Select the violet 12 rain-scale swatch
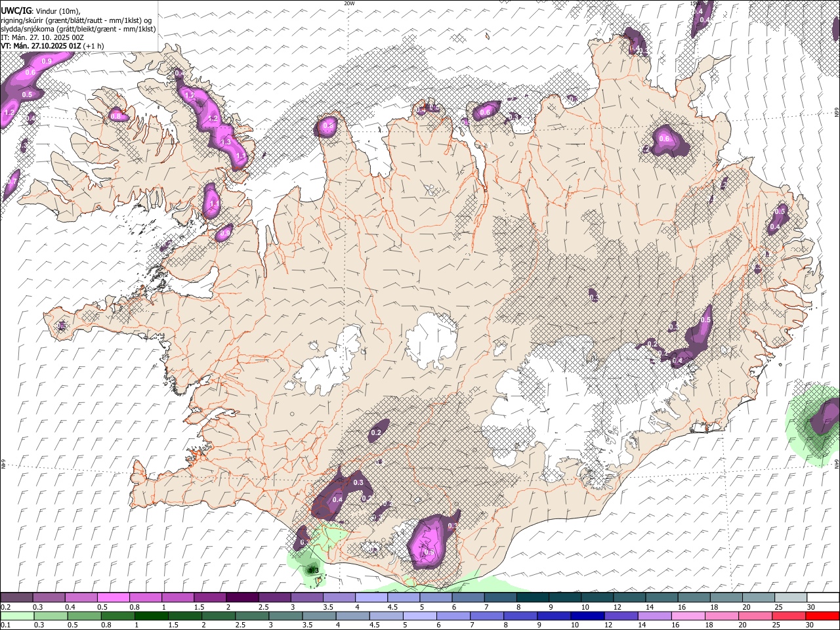 [x=620, y=616]
